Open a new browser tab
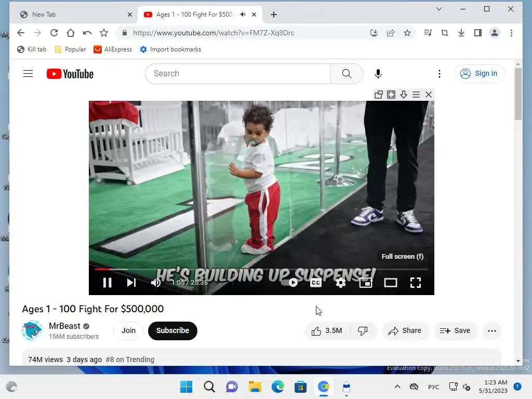The width and height of the screenshot is (532, 399). click(x=274, y=15)
